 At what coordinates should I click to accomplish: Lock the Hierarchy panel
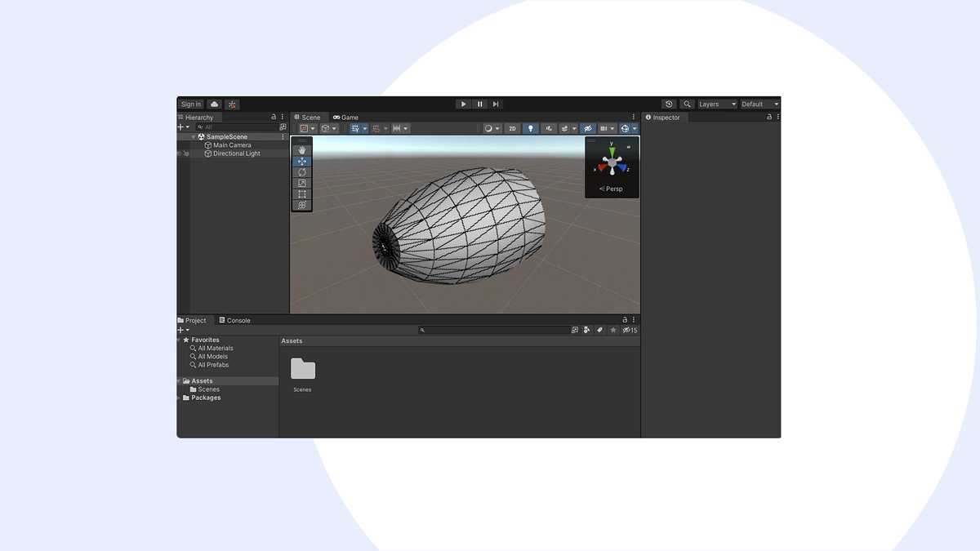click(x=274, y=117)
